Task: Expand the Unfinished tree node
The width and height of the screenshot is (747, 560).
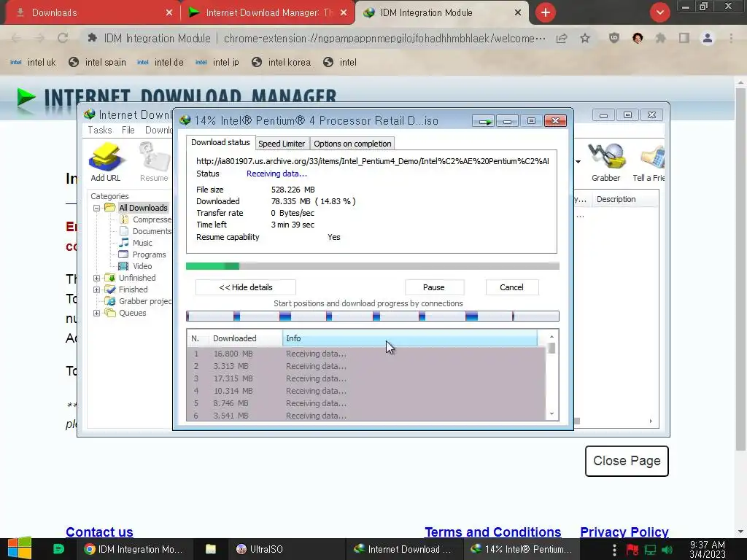Action: click(x=97, y=278)
